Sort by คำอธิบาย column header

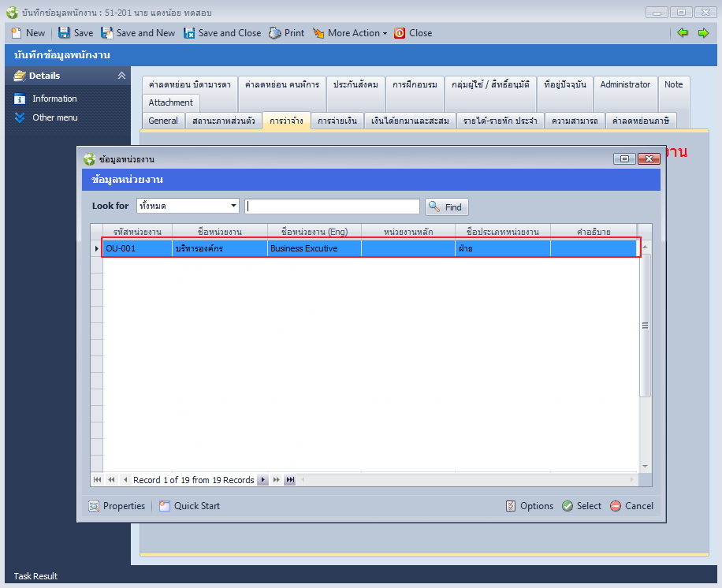pyautogui.click(x=594, y=232)
